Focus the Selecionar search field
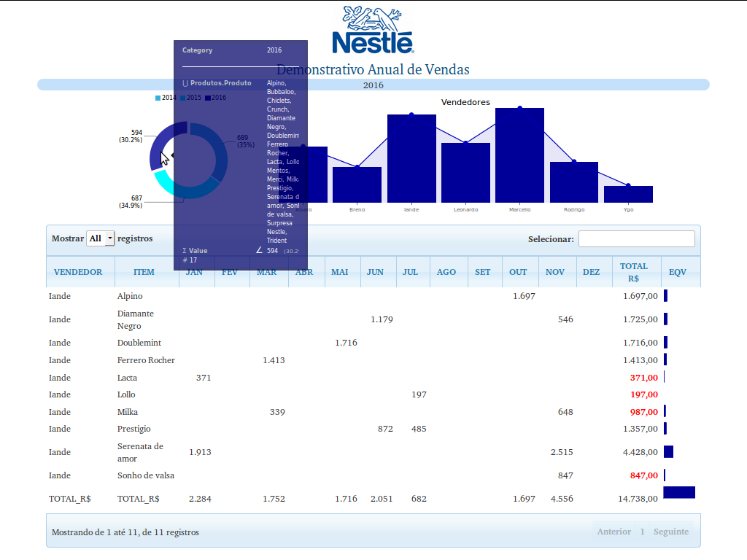The image size is (747, 560). click(636, 239)
